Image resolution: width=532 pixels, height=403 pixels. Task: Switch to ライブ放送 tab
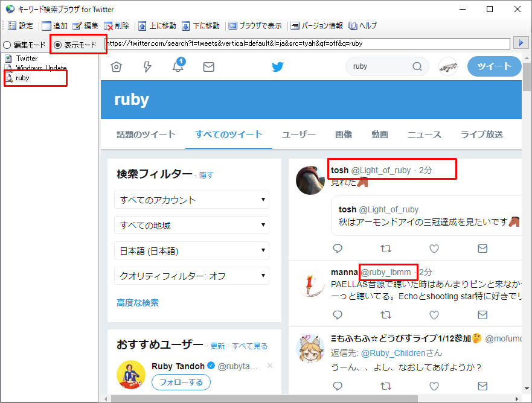pos(481,135)
